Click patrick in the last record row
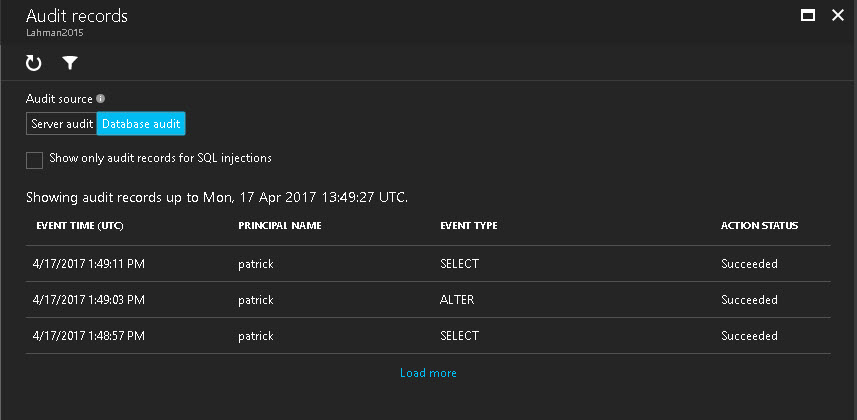The image size is (857, 420). [x=257, y=336]
